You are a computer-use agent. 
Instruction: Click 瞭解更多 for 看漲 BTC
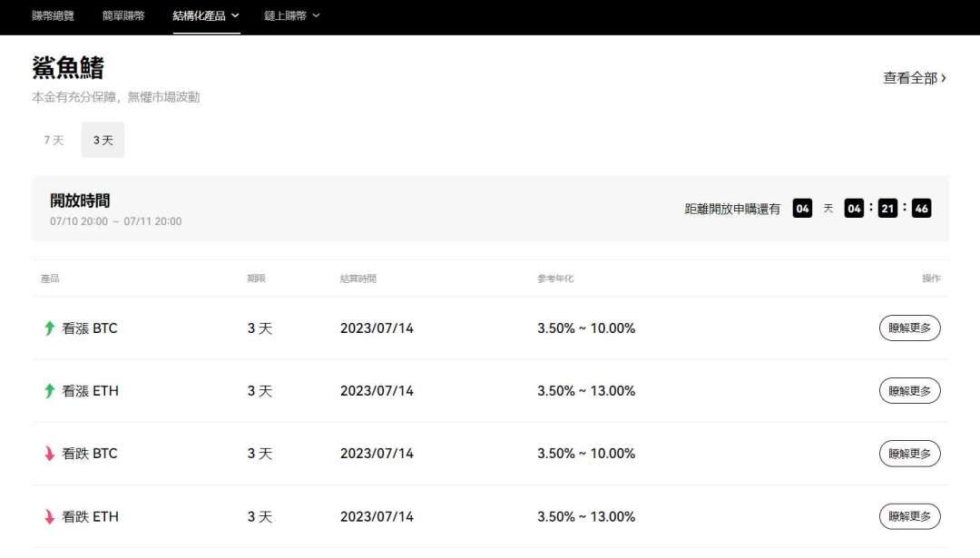[x=909, y=328]
